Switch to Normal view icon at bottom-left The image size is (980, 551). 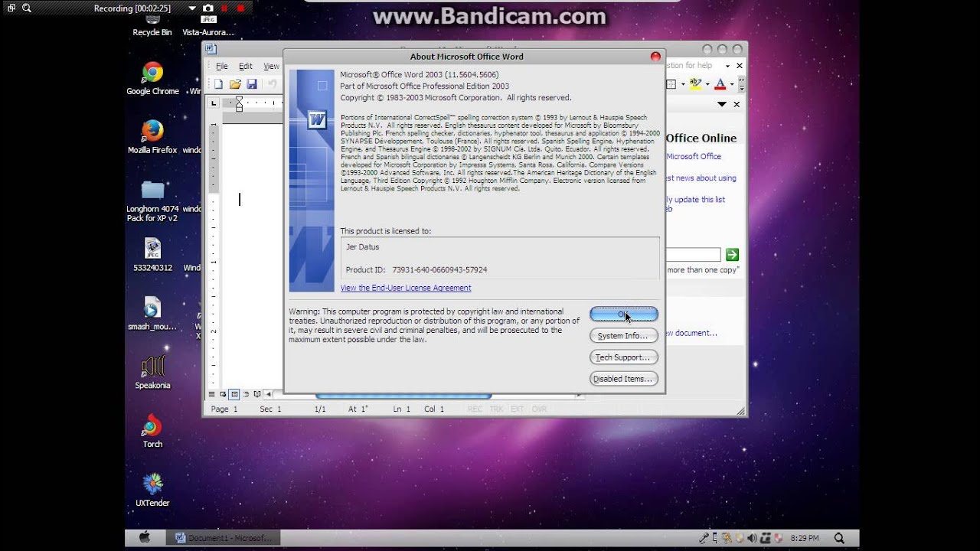[212, 395]
